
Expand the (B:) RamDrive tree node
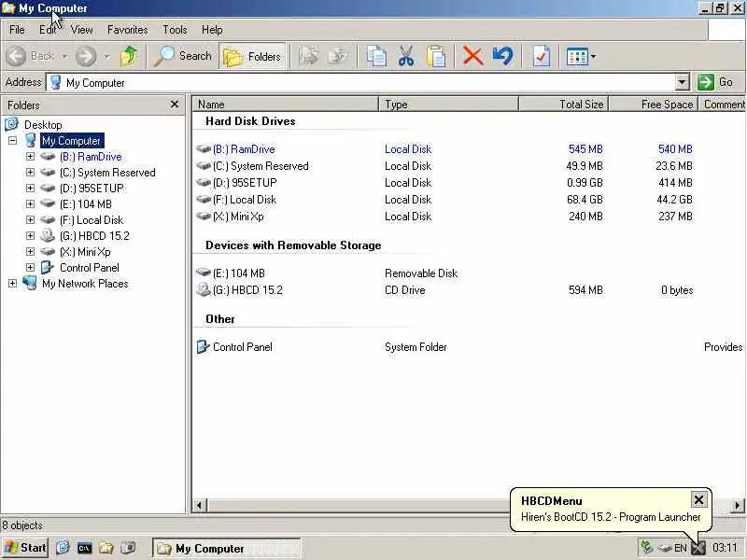[30, 156]
